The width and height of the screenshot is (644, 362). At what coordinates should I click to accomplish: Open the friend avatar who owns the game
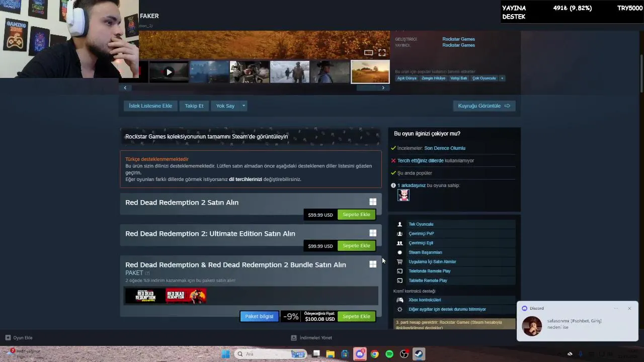point(404,196)
